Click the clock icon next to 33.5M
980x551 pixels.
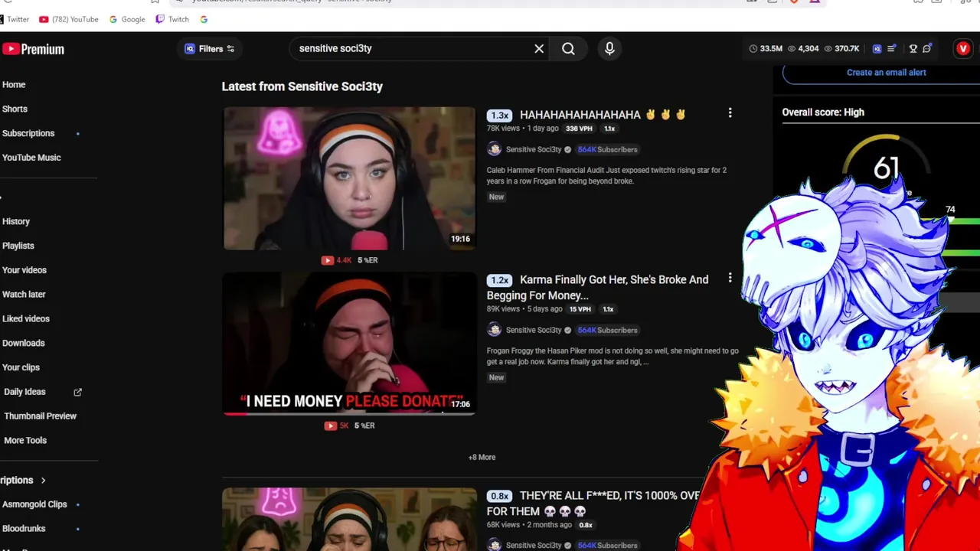point(753,49)
